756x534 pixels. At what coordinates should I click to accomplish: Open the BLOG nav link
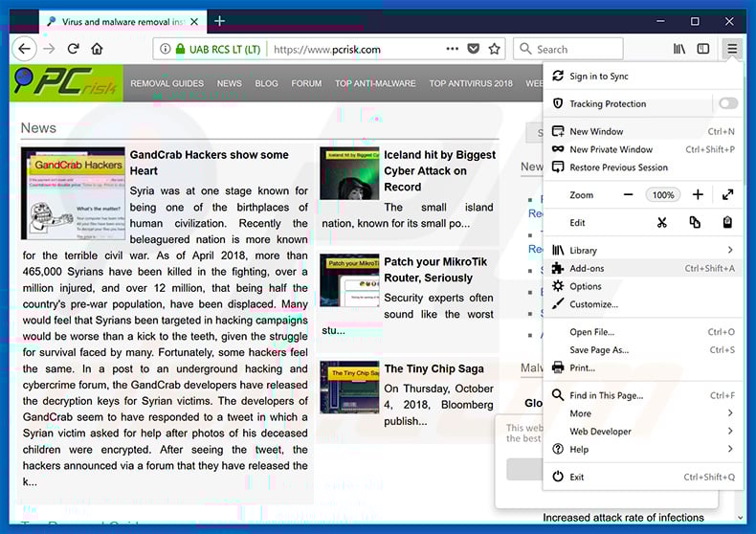coord(267,83)
